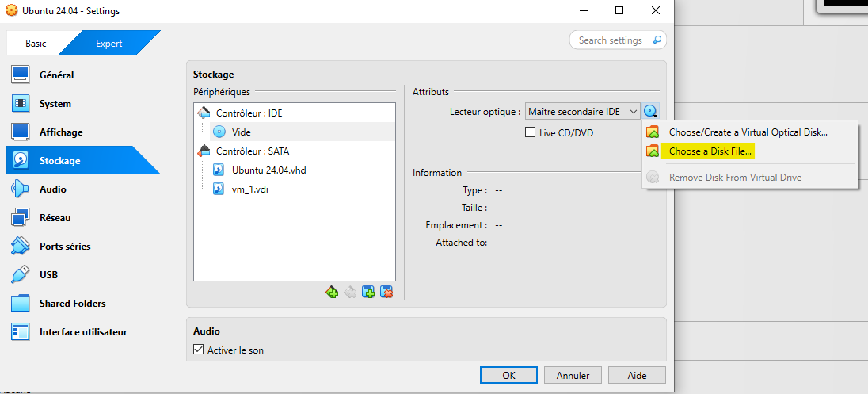Open the Lecteur optique dropdown
This screenshot has width=868, height=394.
click(x=582, y=113)
